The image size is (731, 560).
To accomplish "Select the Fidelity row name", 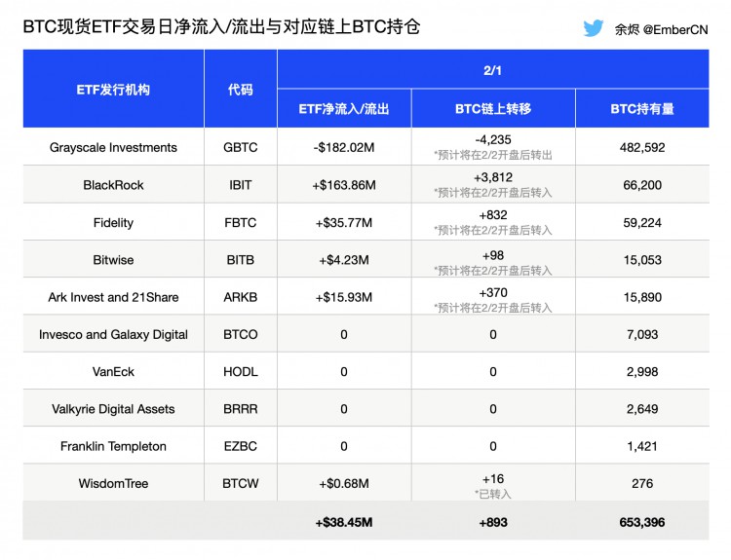I will click(113, 223).
